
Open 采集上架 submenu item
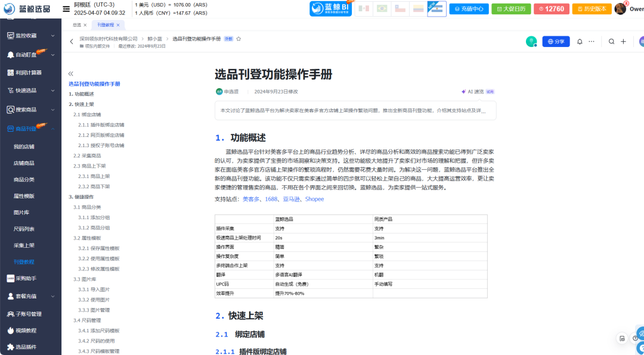[x=24, y=245]
